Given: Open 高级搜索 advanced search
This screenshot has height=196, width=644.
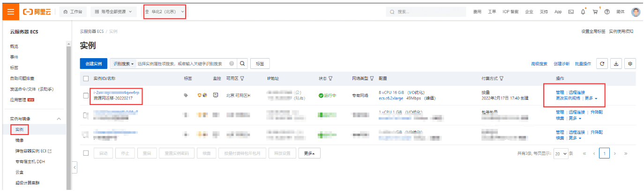Looking at the screenshot, I should pos(539,64).
